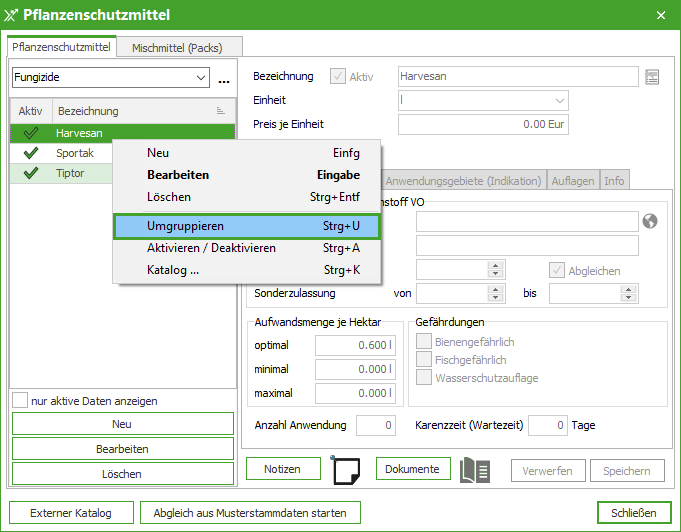Click the Verwerfen button
This screenshot has height=532, width=681.
pyautogui.click(x=548, y=471)
